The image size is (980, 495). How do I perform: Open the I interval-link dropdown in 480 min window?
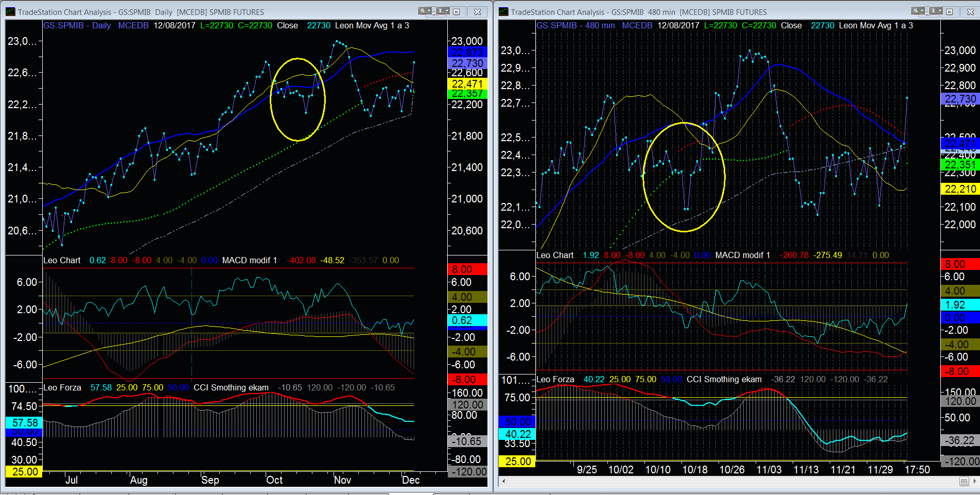click(x=936, y=11)
